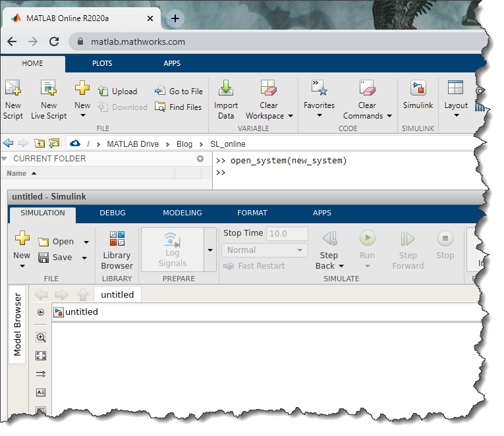
Task: Open the Favorites dropdown menu
Action: [x=319, y=116]
